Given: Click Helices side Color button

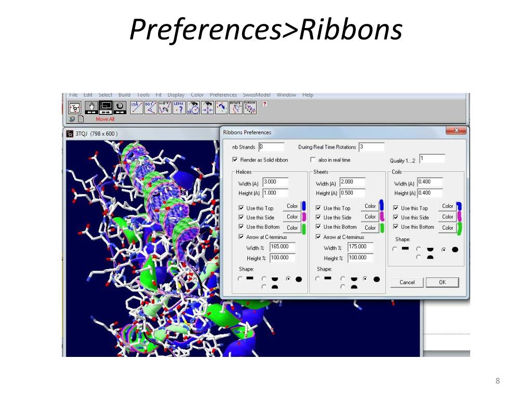Looking at the screenshot, I should coord(292,217).
